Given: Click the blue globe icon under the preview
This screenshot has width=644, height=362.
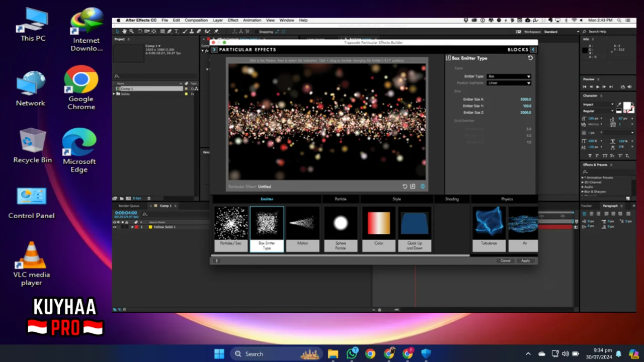Looking at the screenshot, I should (423, 187).
